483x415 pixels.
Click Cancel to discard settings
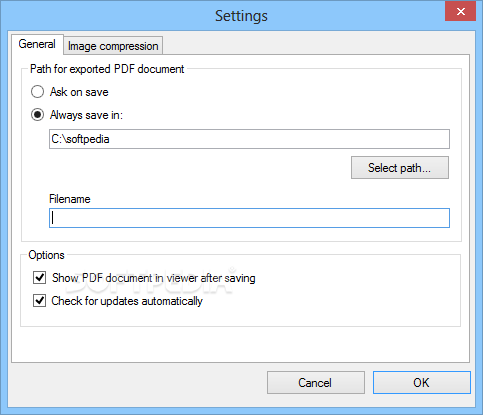pyautogui.click(x=316, y=383)
